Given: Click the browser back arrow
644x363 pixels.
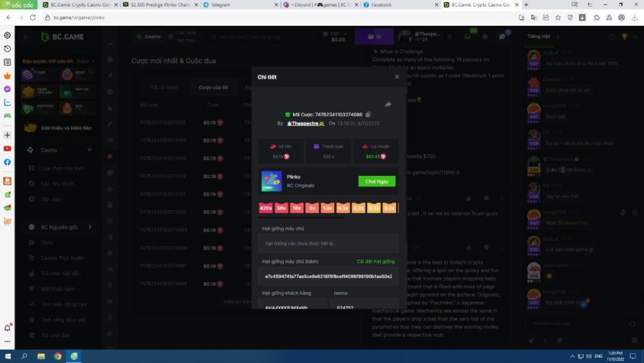Looking at the screenshot, I should pyautogui.click(x=8, y=17).
